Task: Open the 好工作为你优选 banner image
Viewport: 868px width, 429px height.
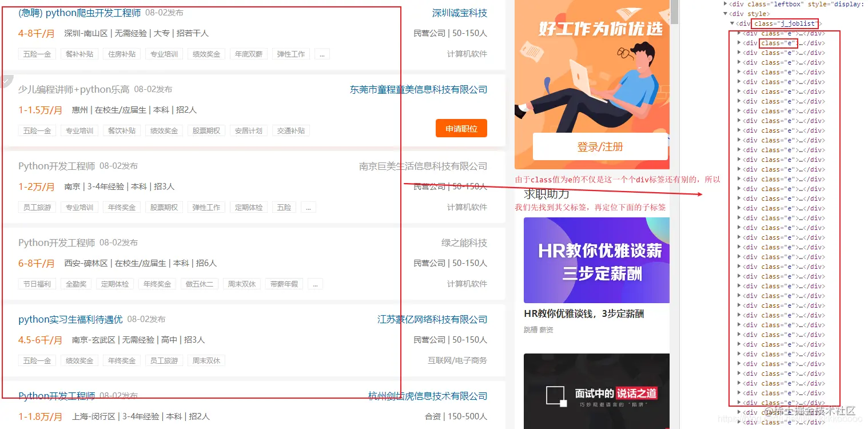Action: point(592,84)
